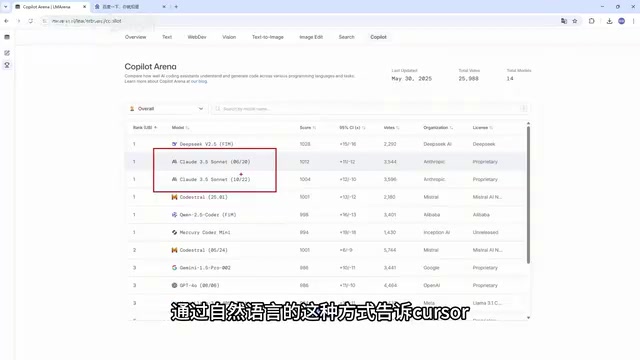Click the leaderboard trophy icon in sidebar
This screenshot has height=360, width=640.
pyautogui.click(x=7, y=65)
